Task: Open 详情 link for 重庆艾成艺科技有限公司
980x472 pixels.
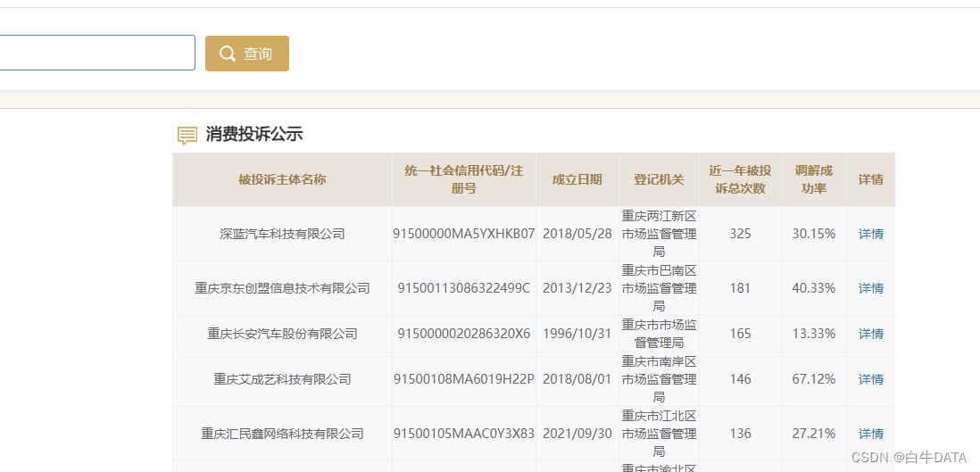Action: (870, 379)
